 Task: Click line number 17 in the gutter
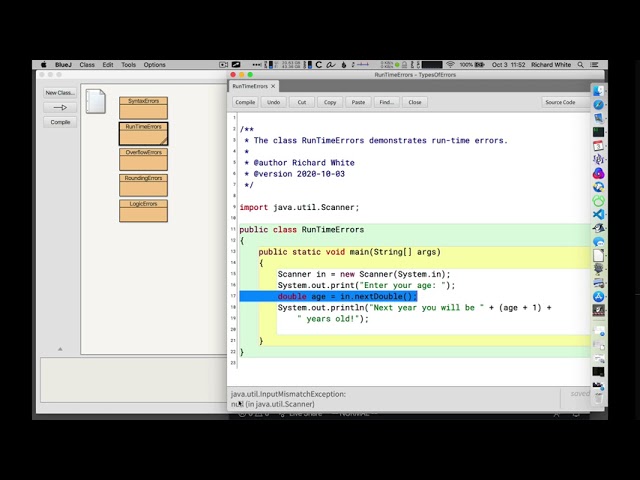233,296
